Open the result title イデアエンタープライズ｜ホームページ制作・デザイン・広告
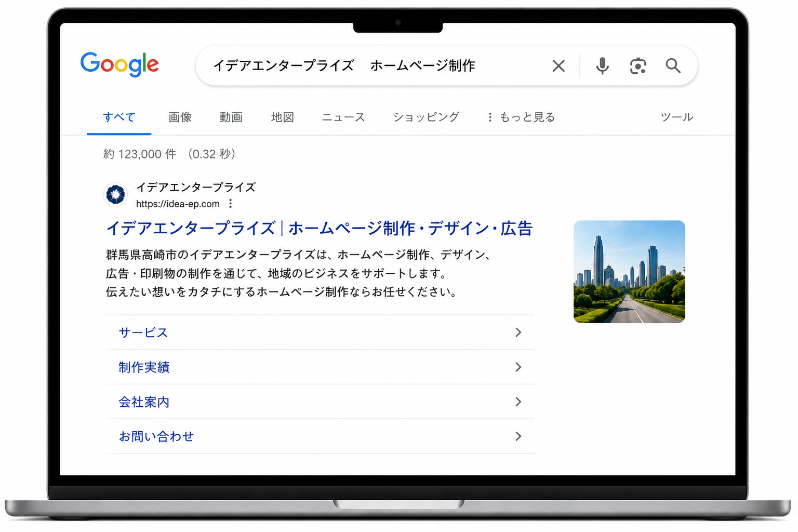The height and width of the screenshot is (532, 798). [320, 229]
